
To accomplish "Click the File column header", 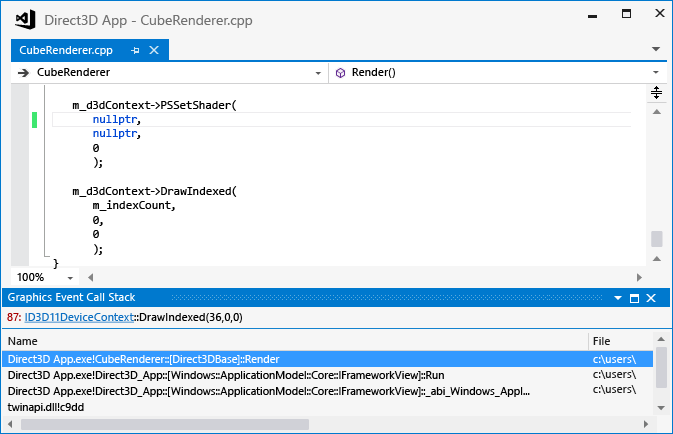I will point(601,341).
